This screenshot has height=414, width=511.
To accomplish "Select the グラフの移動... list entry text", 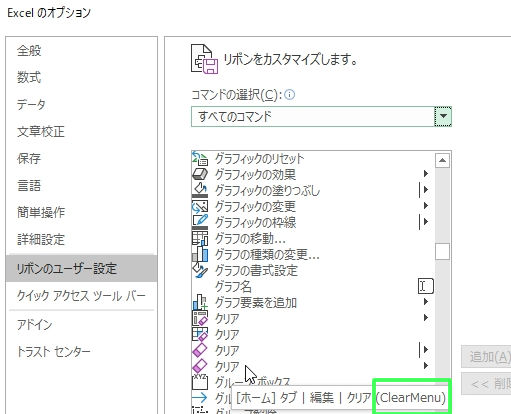I will click(250, 238).
